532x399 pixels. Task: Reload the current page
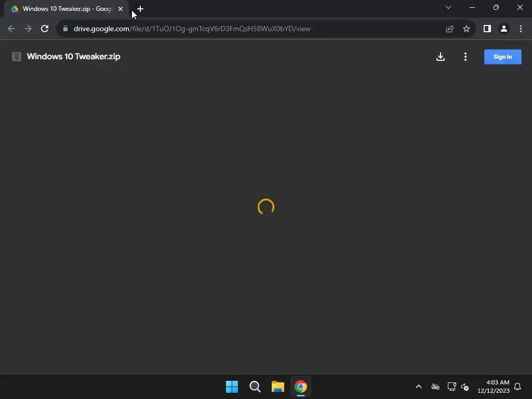click(45, 29)
